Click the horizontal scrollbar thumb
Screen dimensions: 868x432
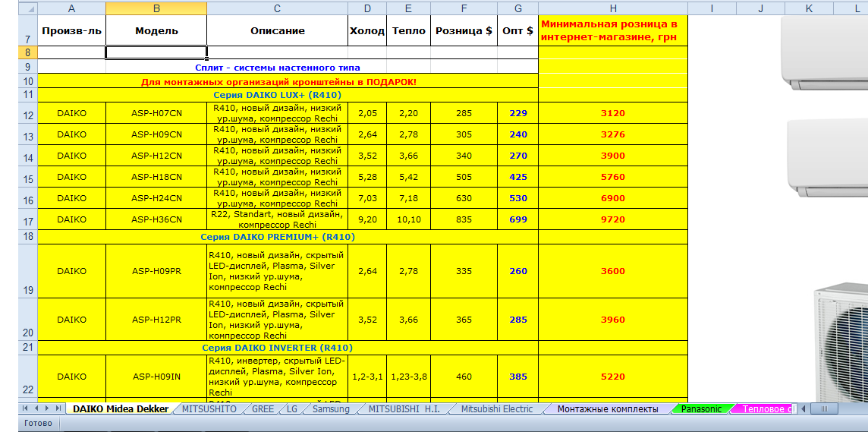click(x=825, y=408)
